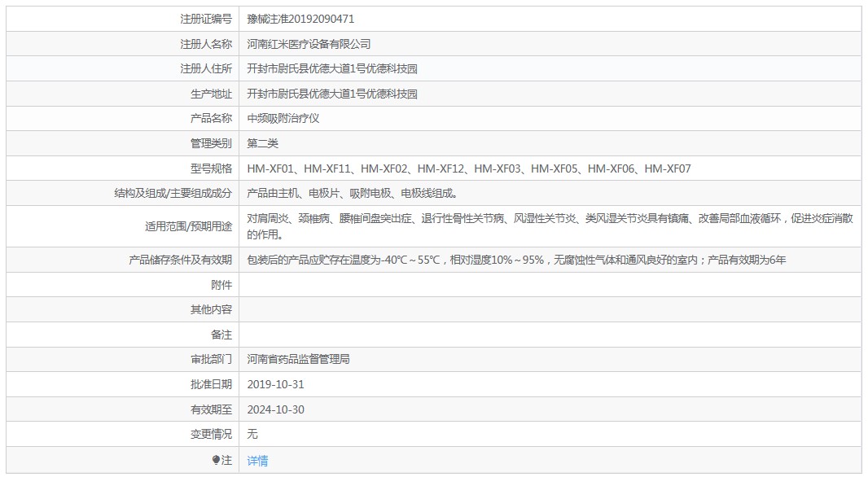Open the 详情 link in the 注 row
The image size is (868, 477).
pos(257,461)
